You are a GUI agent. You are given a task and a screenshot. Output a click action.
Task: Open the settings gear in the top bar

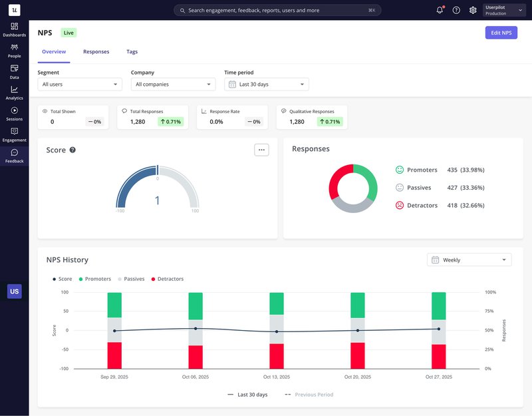pos(472,9)
